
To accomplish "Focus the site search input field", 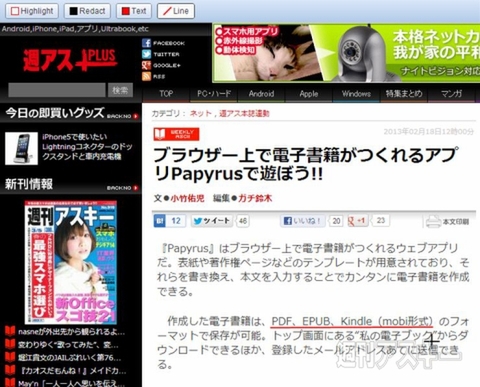I will pyautogui.click(x=57, y=90).
